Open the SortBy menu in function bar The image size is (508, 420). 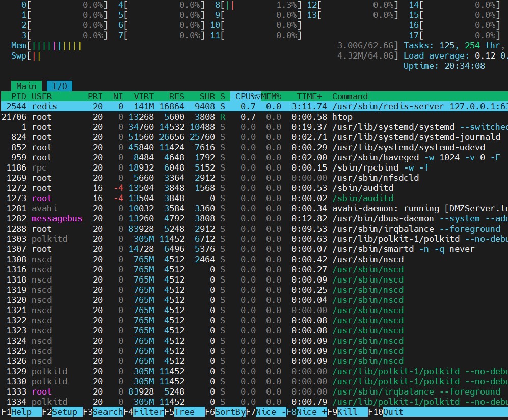click(225, 412)
